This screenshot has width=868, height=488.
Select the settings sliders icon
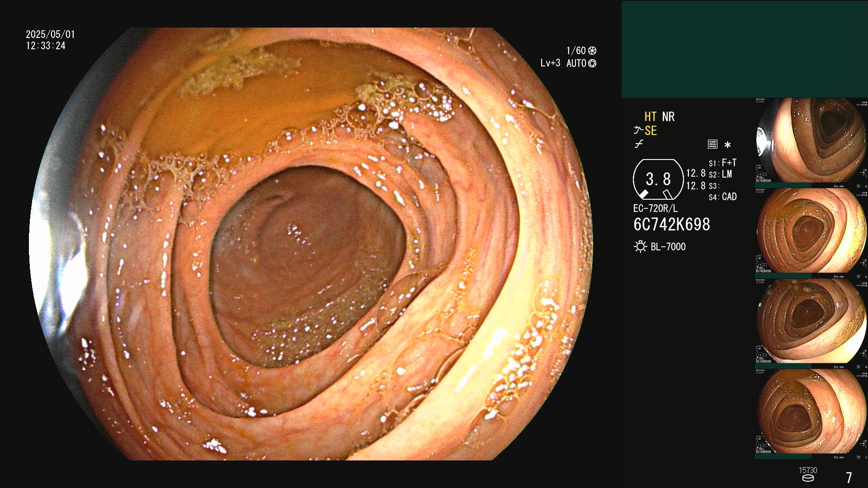[x=712, y=144]
